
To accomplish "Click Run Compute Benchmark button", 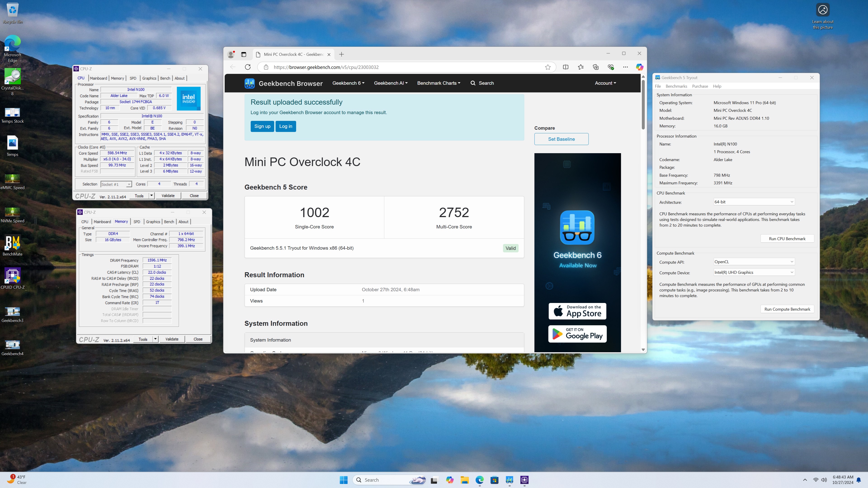I will coord(787,309).
